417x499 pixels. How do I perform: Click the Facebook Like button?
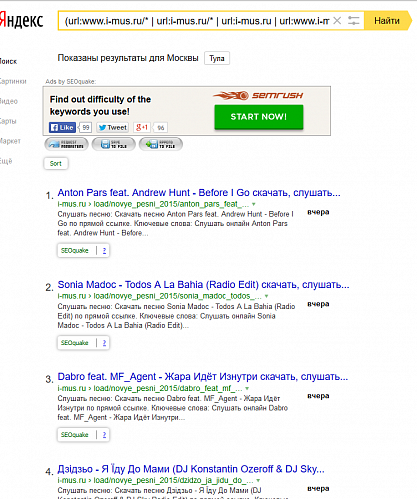coord(63,127)
